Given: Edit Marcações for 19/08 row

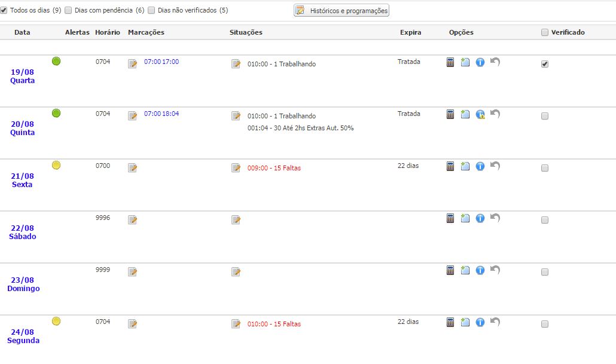Looking at the screenshot, I should (132, 64).
